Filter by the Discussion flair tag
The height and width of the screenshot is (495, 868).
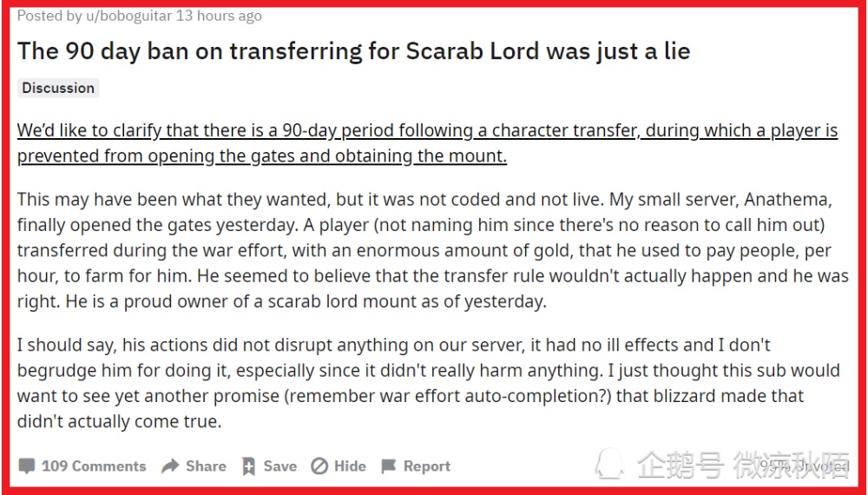[x=58, y=88]
